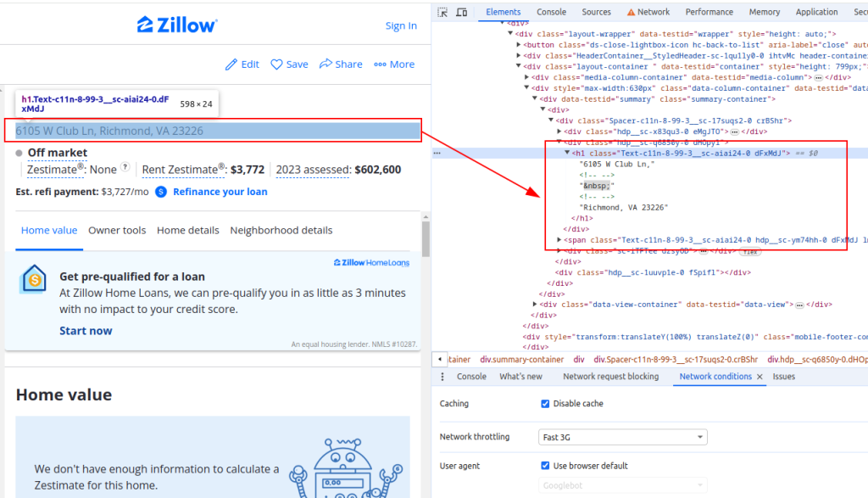Click the Zillow logo

(x=177, y=25)
